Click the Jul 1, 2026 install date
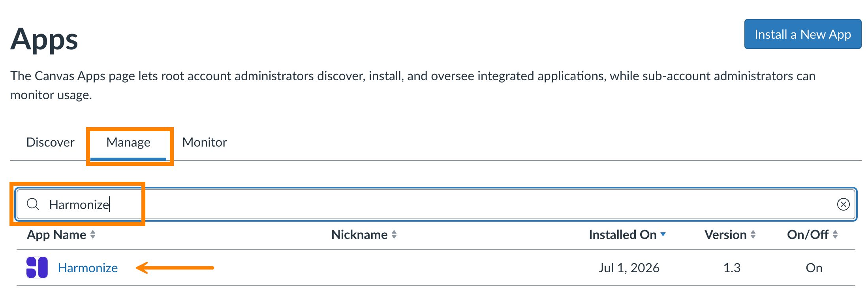This screenshot has width=868, height=290. tap(629, 268)
